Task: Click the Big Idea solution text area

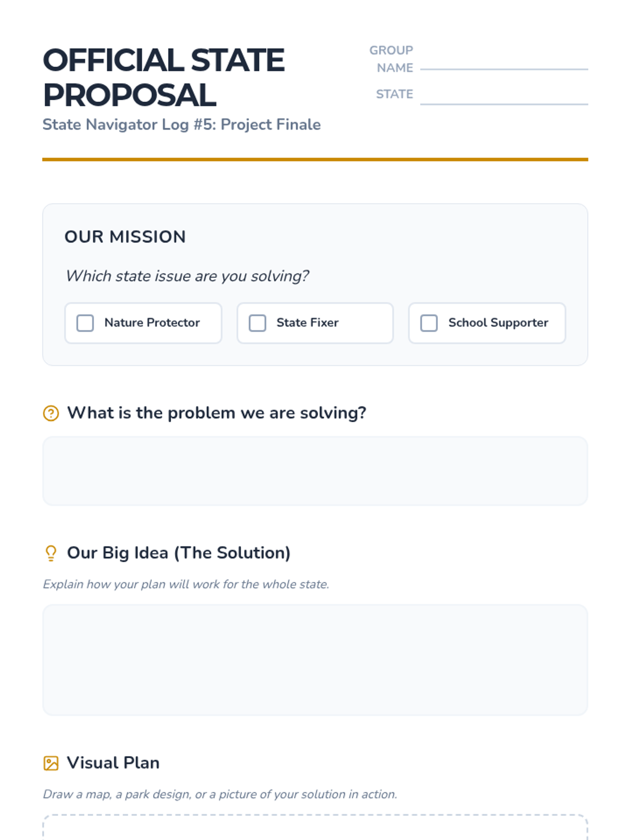Action: pyautogui.click(x=315, y=660)
